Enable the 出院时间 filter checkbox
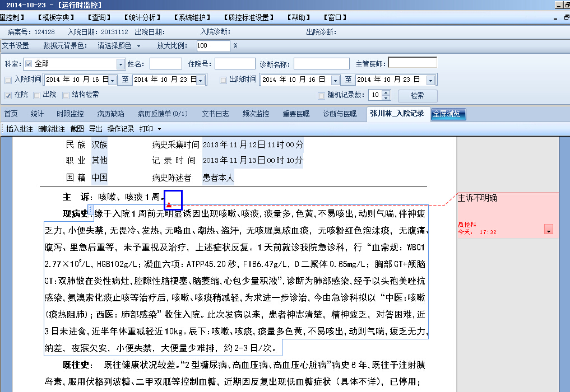 [x=223, y=80]
